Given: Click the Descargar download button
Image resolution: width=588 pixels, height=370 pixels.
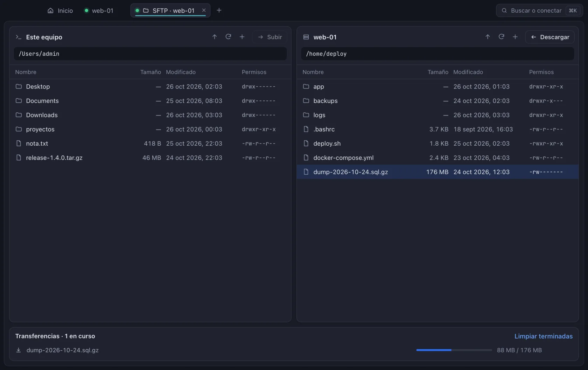Looking at the screenshot, I should coord(550,37).
